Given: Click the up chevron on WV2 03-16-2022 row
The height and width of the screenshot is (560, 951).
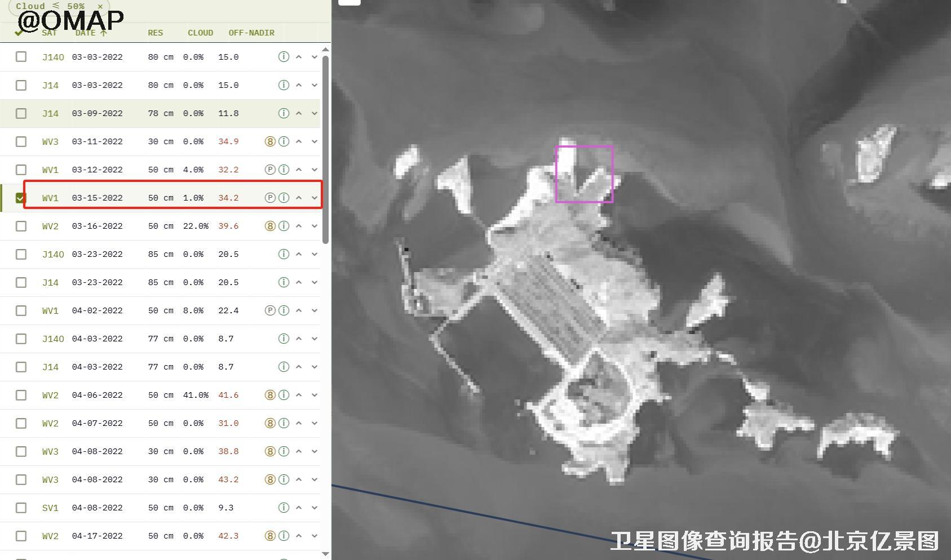Looking at the screenshot, I should click(x=299, y=226).
